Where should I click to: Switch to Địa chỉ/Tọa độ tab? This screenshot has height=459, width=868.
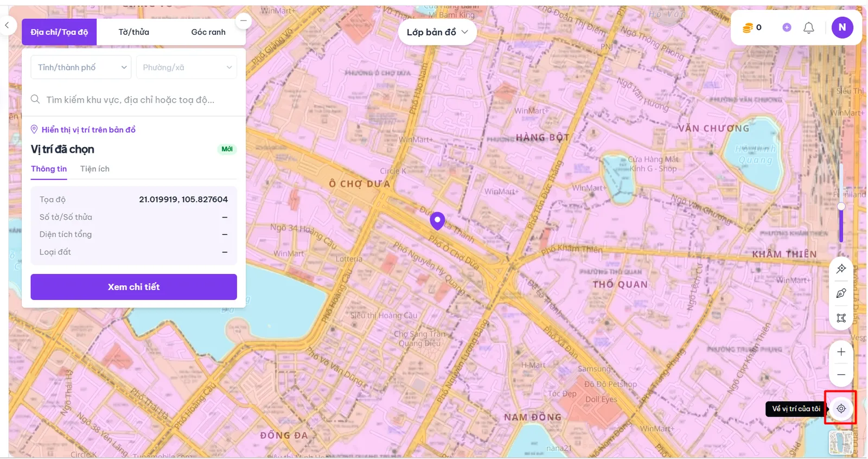(59, 32)
